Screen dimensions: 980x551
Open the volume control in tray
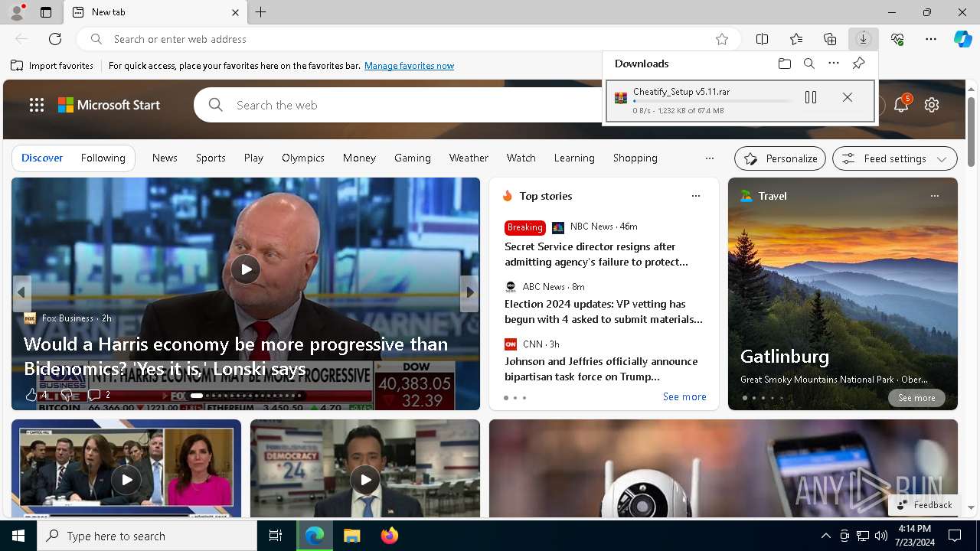(x=880, y=536)
